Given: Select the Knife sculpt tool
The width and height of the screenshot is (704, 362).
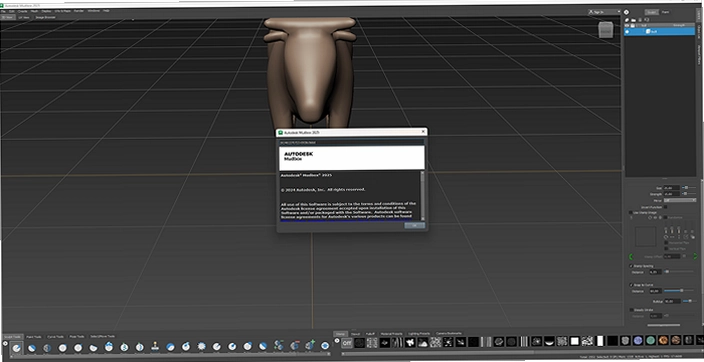Looking at the screenshot, I should point(217,346).
